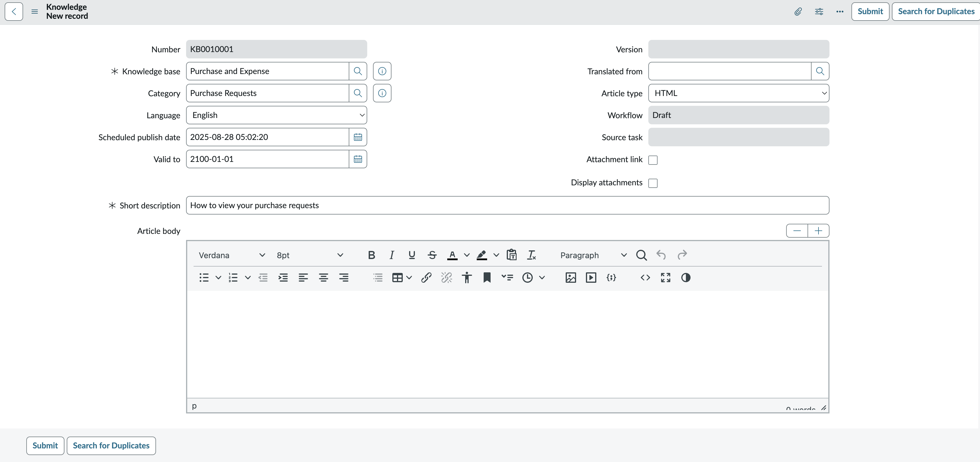The width and height of the screenshot is (980, 462).
Task: Clear formatting in the editor
Action: [x=532, y=255]
